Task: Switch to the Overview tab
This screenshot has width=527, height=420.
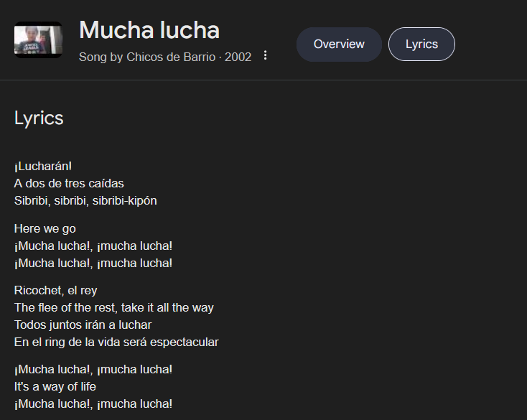Action: point(339,45)
